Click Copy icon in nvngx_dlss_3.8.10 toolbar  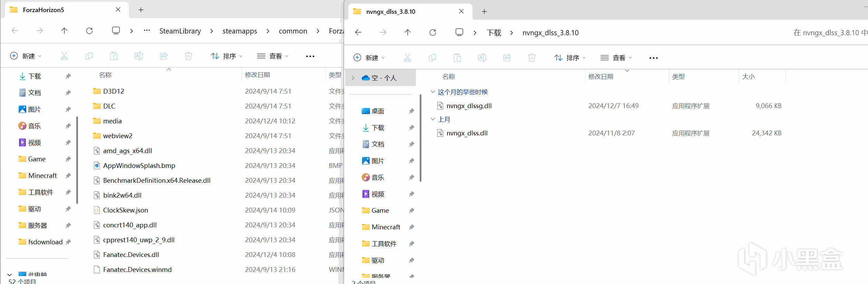pos(432,58)
